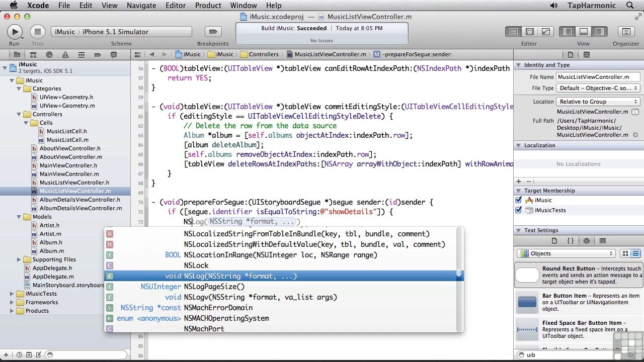Viewport: 644px width, 362px height.
Task: Select the Version editor mode icon
Action: point(545,32)
